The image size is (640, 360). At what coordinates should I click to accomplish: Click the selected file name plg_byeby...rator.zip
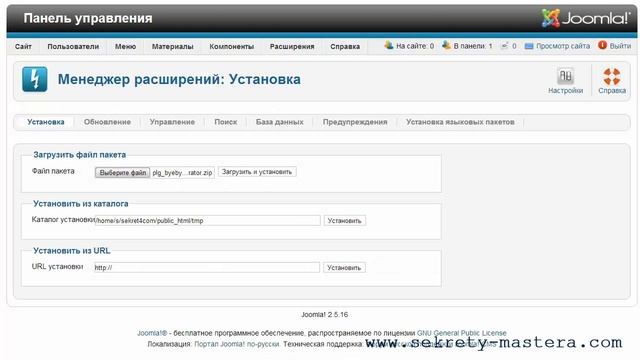182,173
